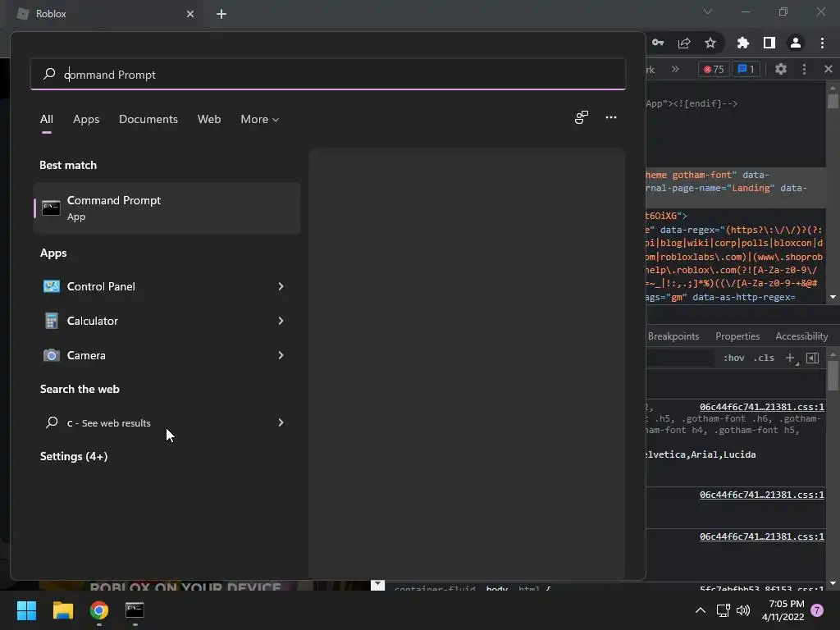The height and width of the screenshot is (630, 840).
Task: Open the Camera app result
Action: pyautogui.click(x=167, y=355)
